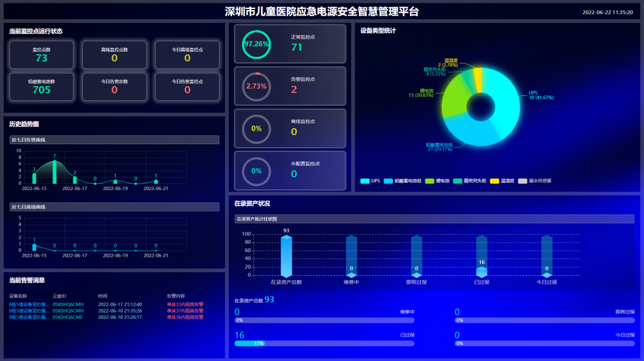Image resolution: width=644 pixels, height=361 pixels.
Task: Open the 告警监控点 2 value
Action: coord(293,89)
